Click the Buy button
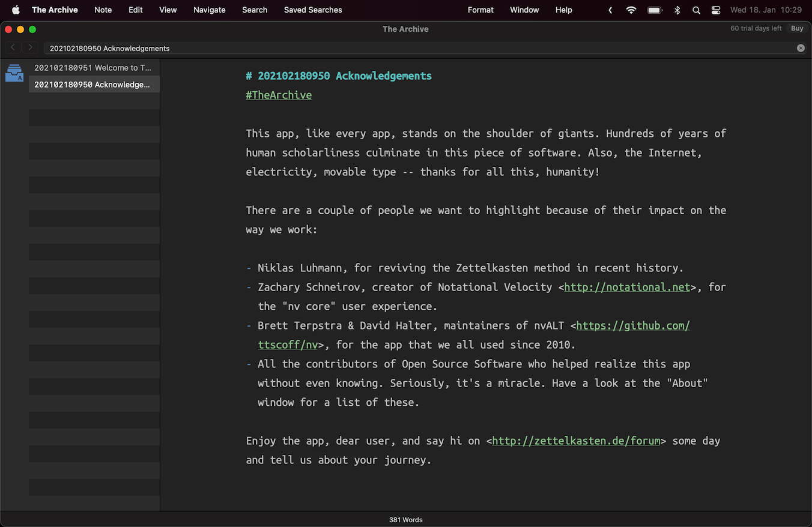812x527 pixels. pyautogui.click(x=797, y=28)
